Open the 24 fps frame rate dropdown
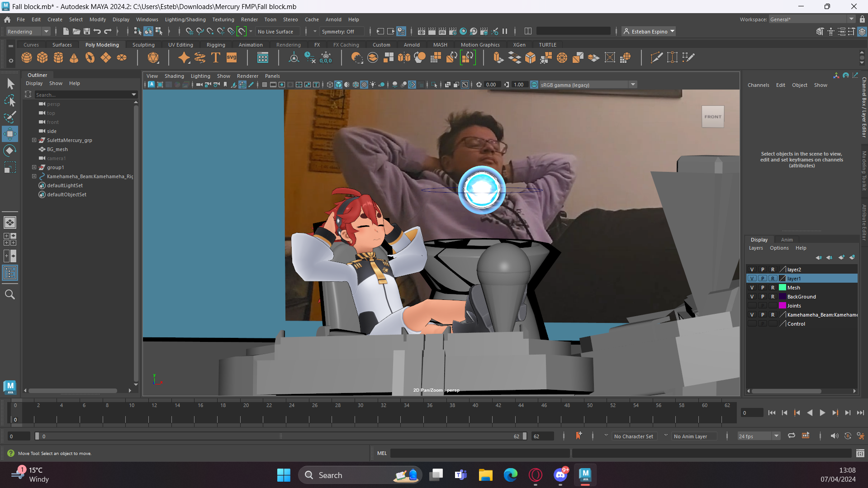The height and width of the screenshot is (488, 868). [759, 436]
